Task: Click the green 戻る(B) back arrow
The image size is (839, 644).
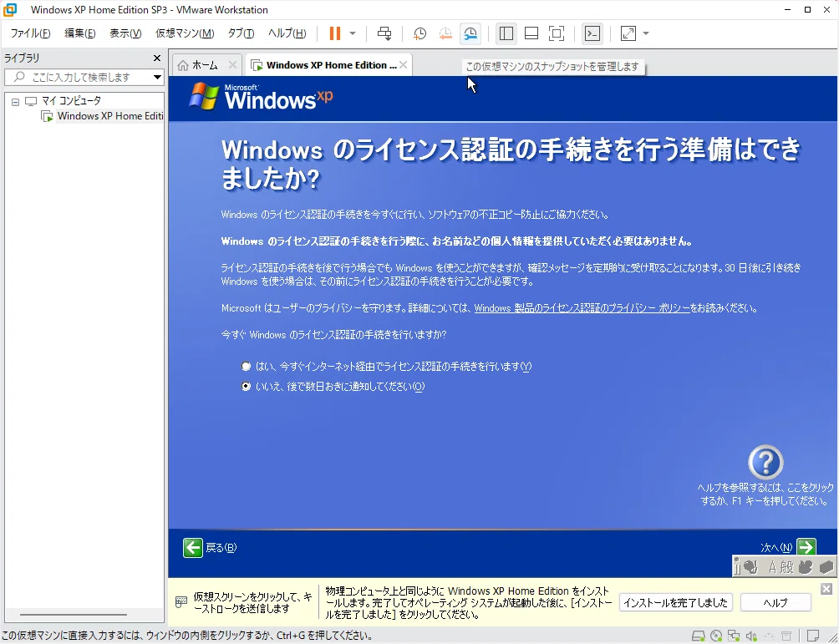Action: tap(193, 548)
